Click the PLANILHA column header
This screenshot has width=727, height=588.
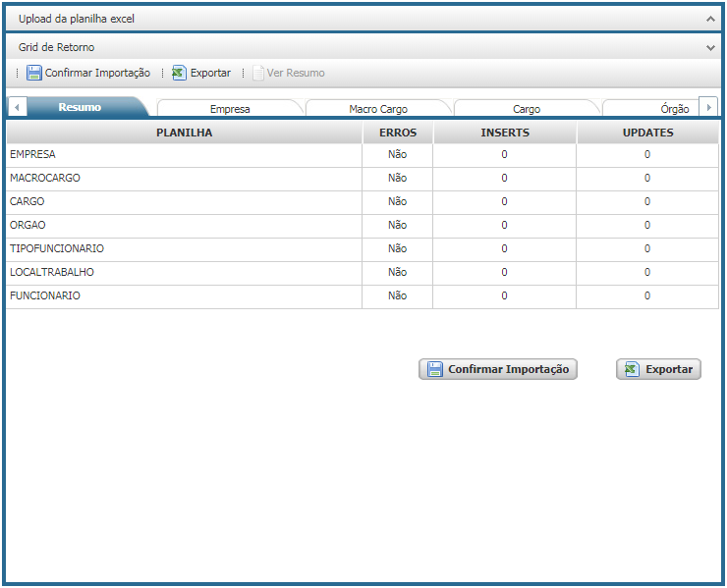[184, 133]
